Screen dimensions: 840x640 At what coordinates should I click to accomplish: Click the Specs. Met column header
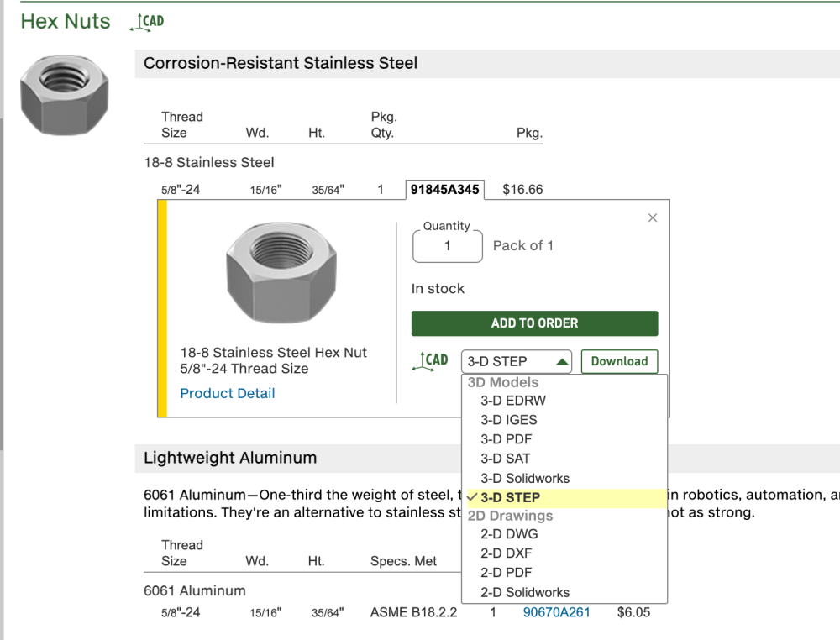coord(403,561)
